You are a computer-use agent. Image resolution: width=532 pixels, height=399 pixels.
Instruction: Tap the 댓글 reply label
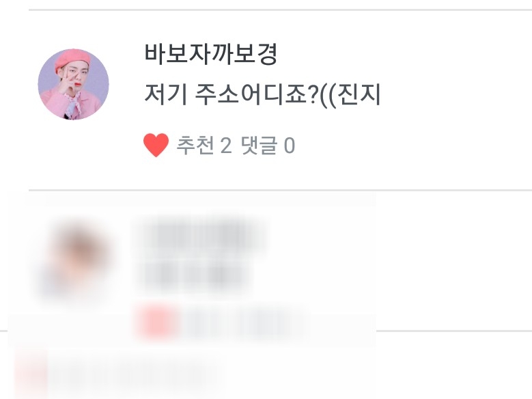[259, 146]
